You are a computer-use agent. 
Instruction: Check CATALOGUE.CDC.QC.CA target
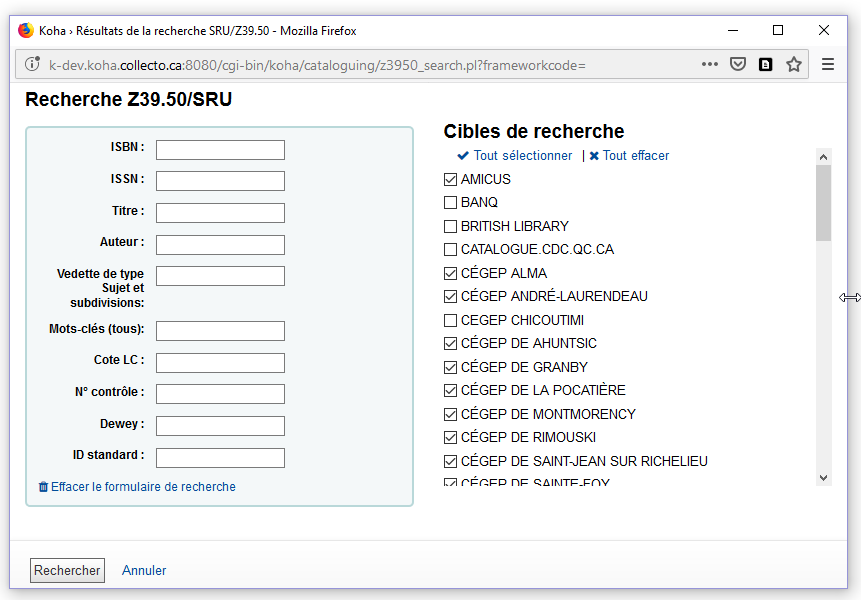(450, 250)
